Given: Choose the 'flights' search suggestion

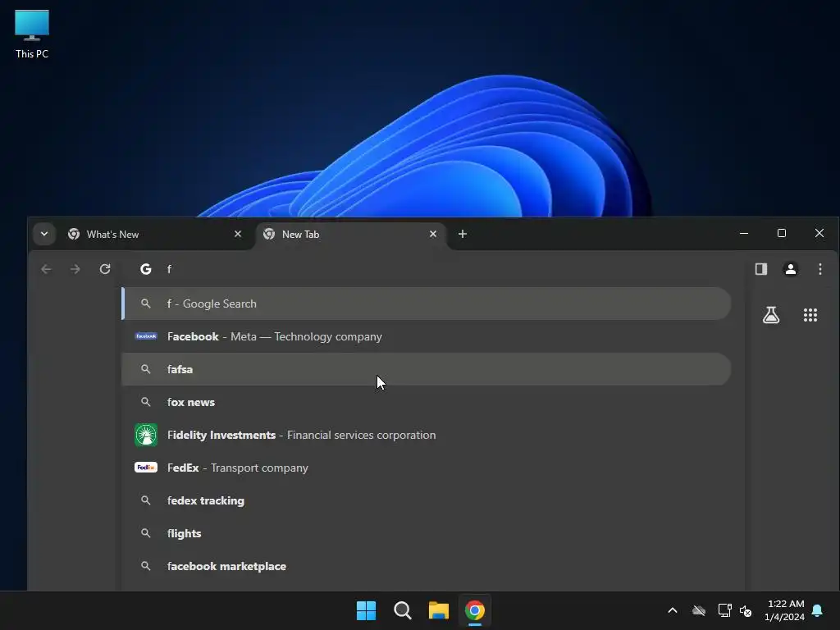Looking at the screenshot, I should pos(427,533).
